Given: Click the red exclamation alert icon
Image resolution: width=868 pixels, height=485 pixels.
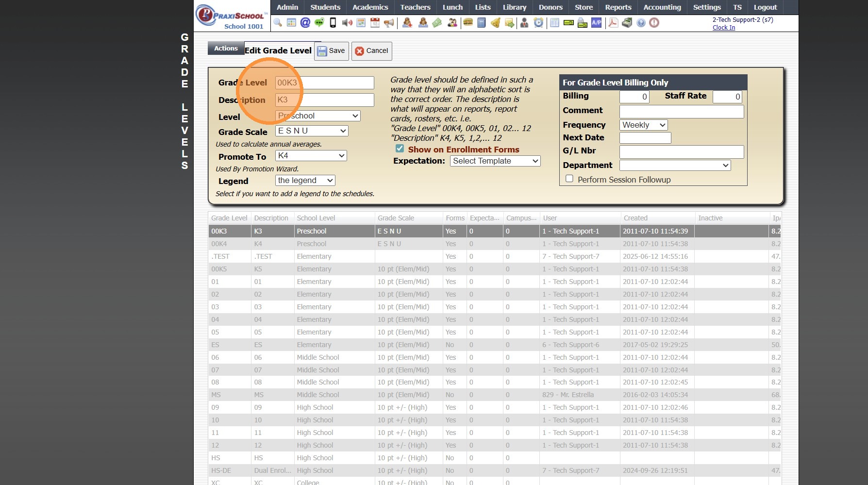Looking at the screenshot, I should click(x=654, y=23).
